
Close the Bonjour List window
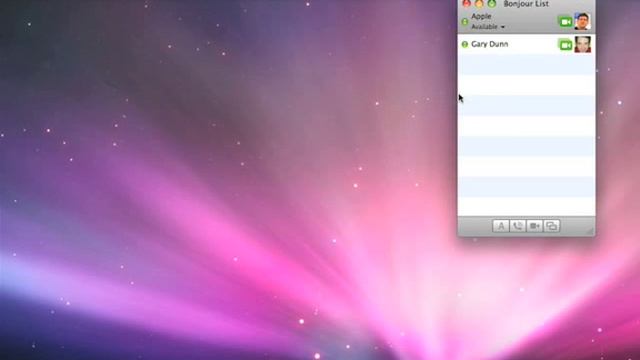(x=466, y=3)
